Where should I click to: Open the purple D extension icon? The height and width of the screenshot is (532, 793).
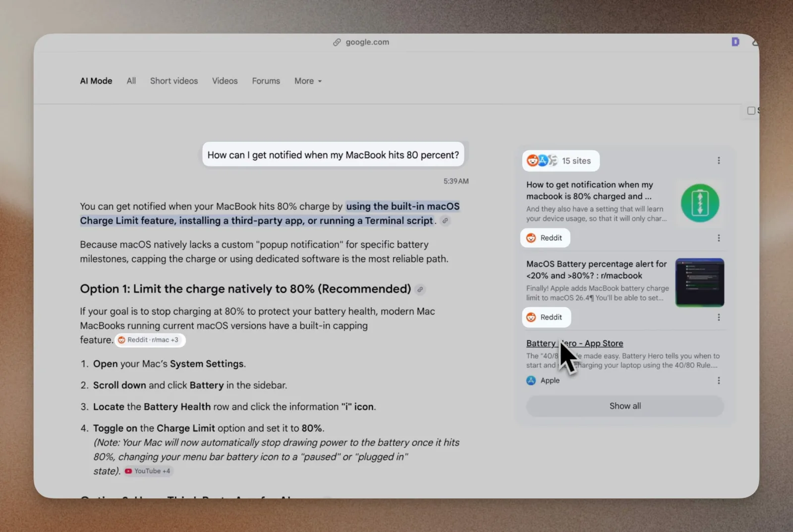[736, 42]
